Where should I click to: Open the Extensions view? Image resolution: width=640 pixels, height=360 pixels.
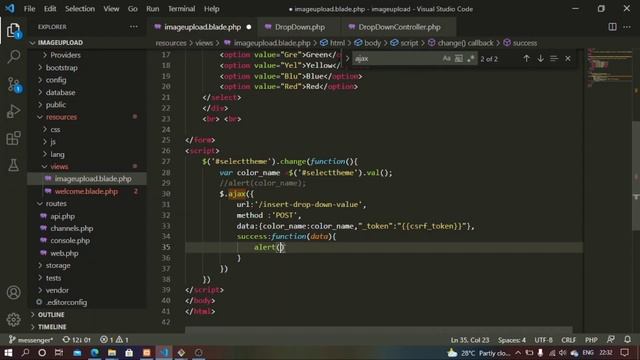(13, 138)
